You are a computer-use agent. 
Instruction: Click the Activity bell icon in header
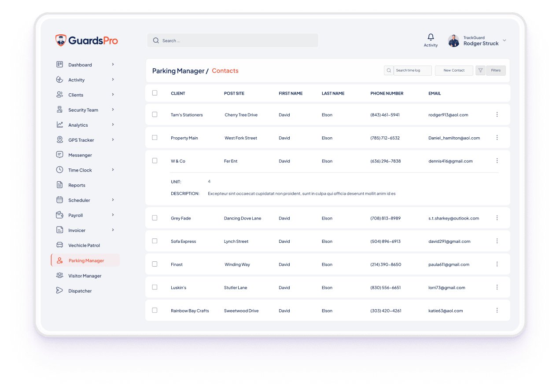pyautogui.click(x=431, y=37)
